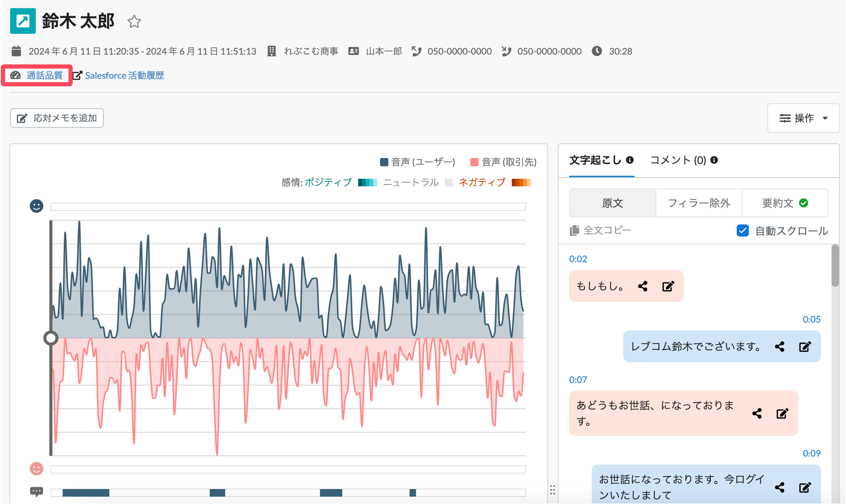The image size is (846, 504).
Task: Share レブコム鈴木でございます utterance
Action: [x=779, y=347]
